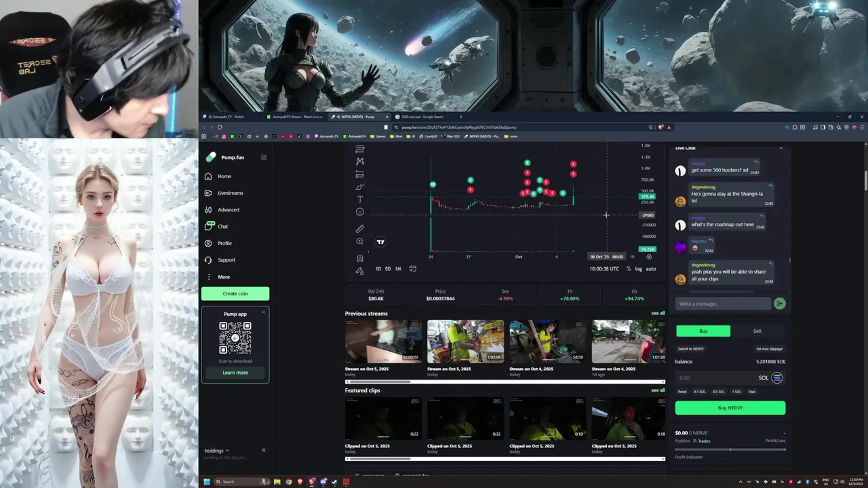Open the ComfyUI bookmark

(429, 136)
